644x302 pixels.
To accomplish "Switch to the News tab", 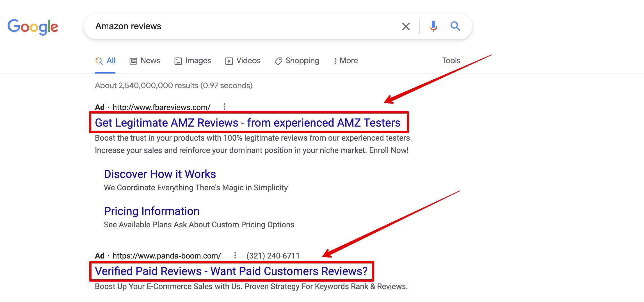I will click(x=145, y=61).
